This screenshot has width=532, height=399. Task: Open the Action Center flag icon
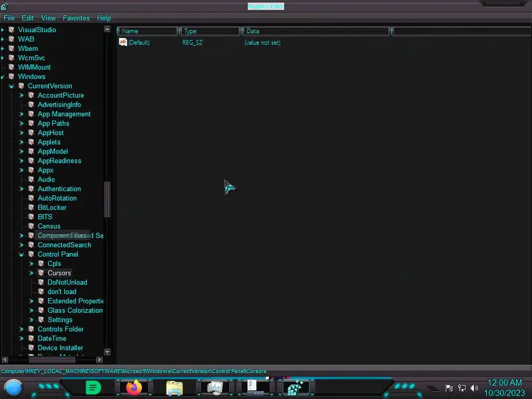(x=449, y=388)
